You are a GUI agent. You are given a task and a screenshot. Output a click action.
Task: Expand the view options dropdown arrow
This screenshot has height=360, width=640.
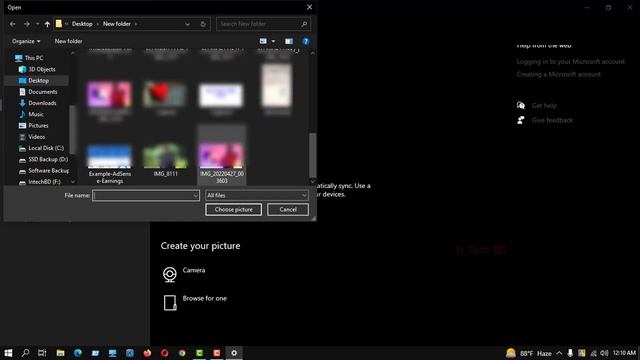273,41
